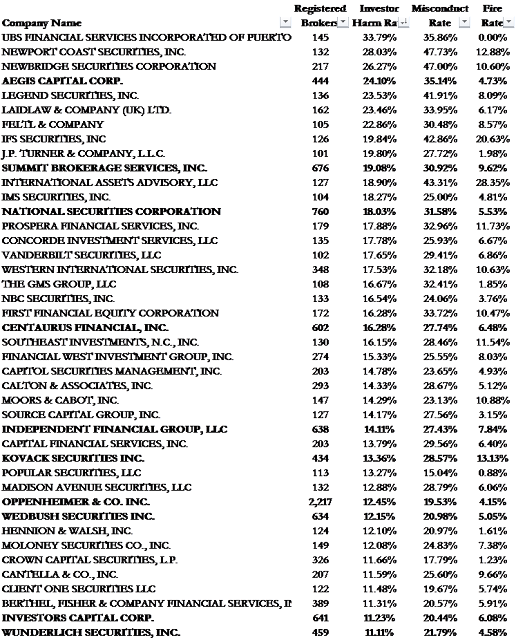Click NATIONAL SECURITIES CORPORATION cell
Image resolution: width=516 pixels, height=640 pixels.
coord(111,211)
